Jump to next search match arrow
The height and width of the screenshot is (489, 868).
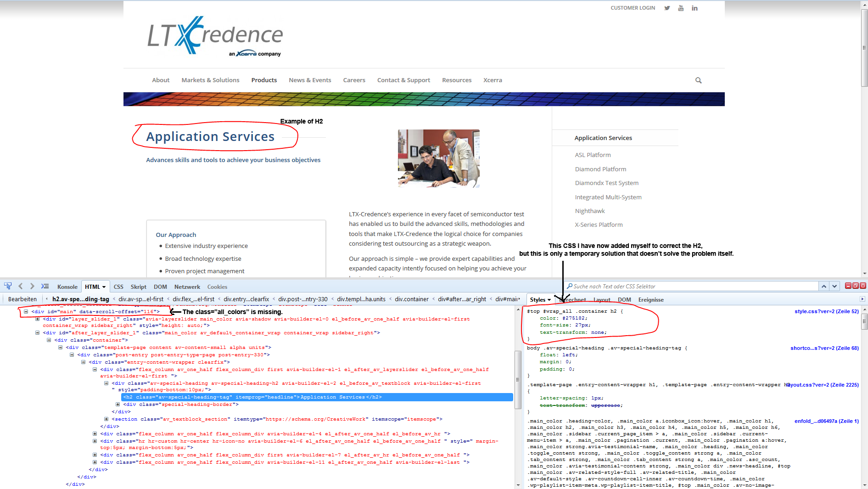click(x=834, y=286)
